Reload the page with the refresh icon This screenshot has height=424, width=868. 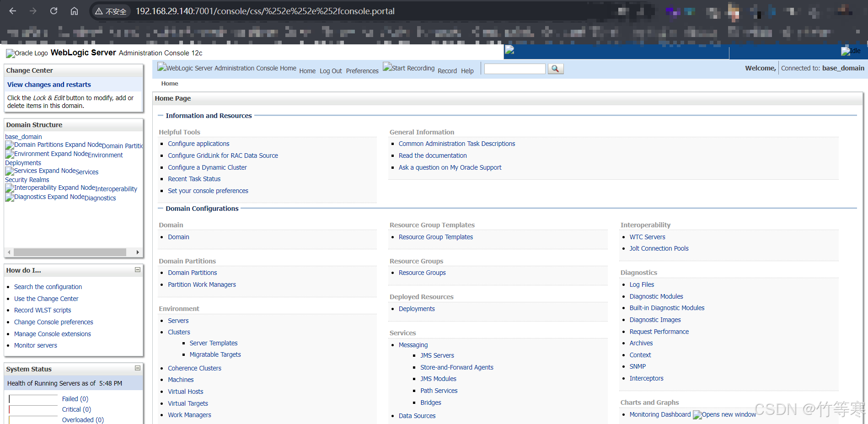click(x=54, y=11)
